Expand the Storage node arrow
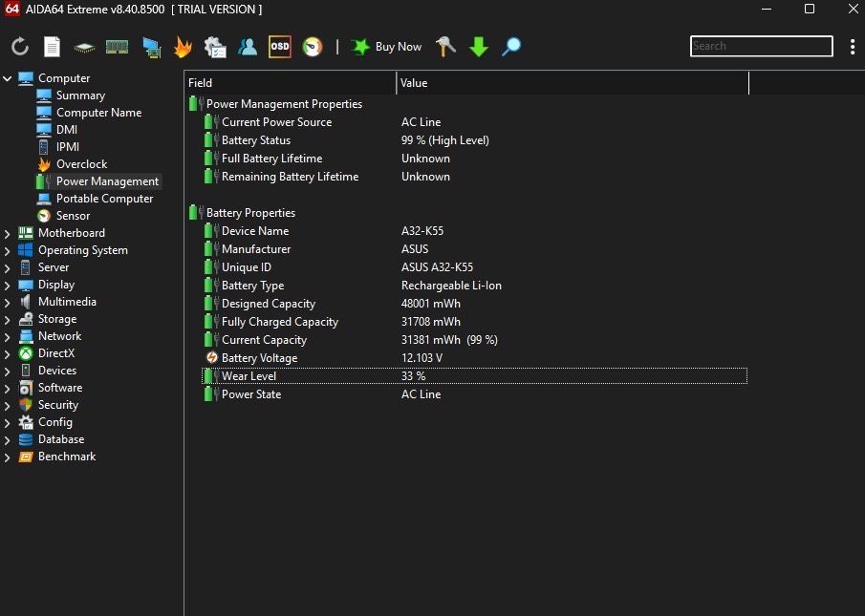This screenshot has height=616, width=865. click(x=8, y=320)
